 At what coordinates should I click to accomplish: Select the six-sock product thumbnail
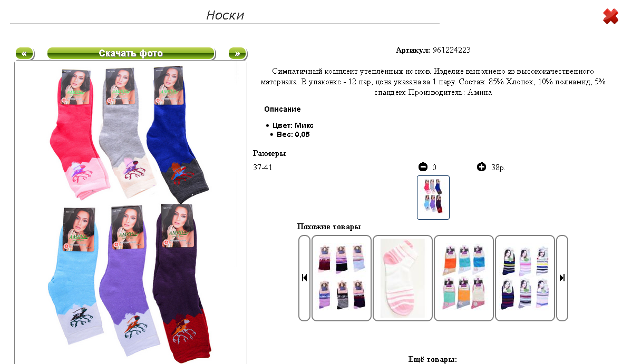pyautogui.click(x=433, y=198)
